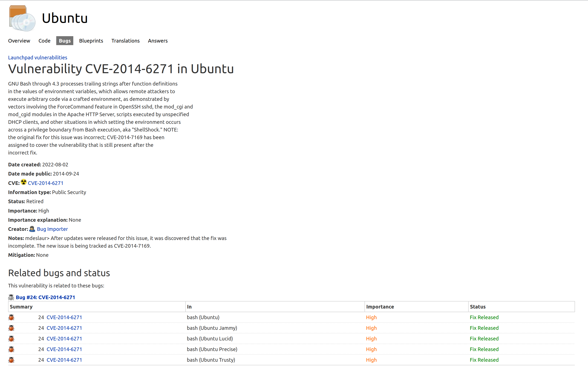The width and height of the screenshot is (588, 380).
Task: Click the red bug icon in Ubuntu Precise row
Action: [11, 349]
